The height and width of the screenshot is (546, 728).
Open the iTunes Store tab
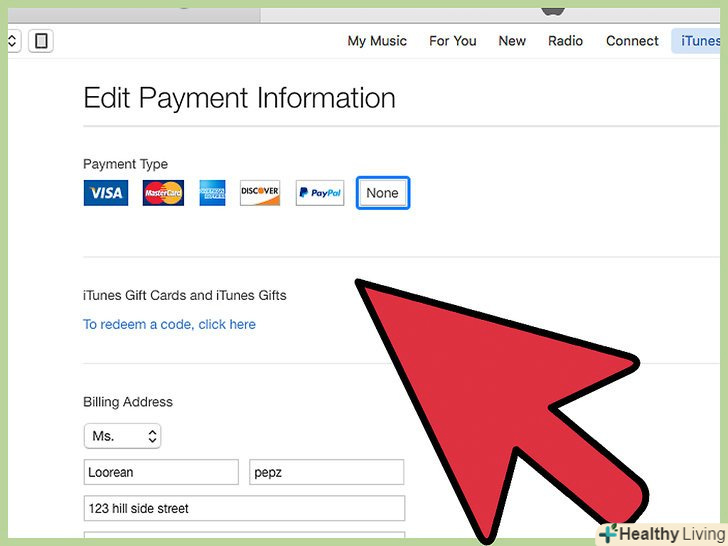pos(696,41)
